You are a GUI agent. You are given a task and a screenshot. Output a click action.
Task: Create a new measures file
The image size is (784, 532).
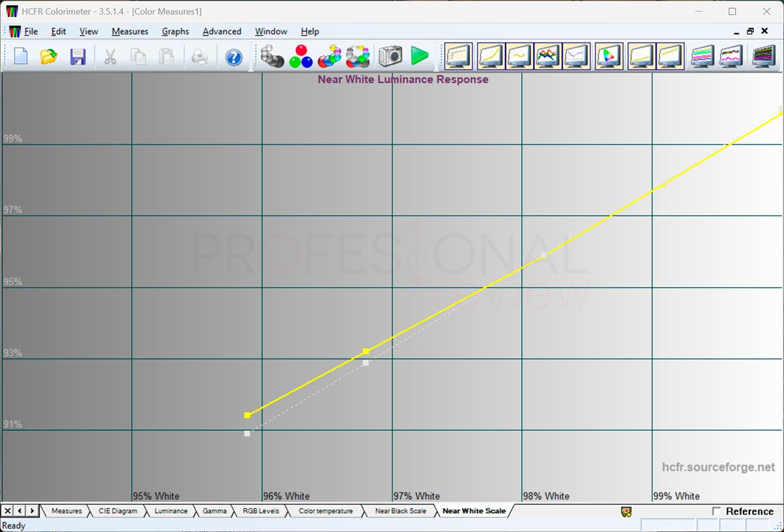21,56
